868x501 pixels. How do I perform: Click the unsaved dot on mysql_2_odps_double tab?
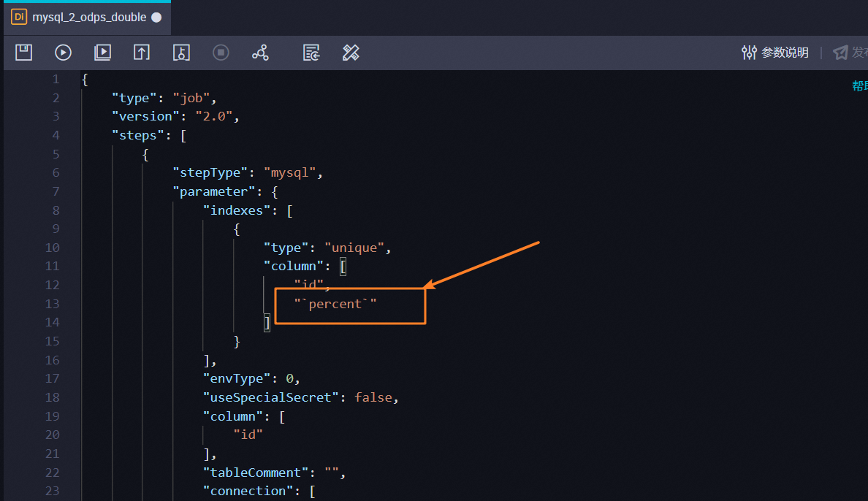click(156, 17)
